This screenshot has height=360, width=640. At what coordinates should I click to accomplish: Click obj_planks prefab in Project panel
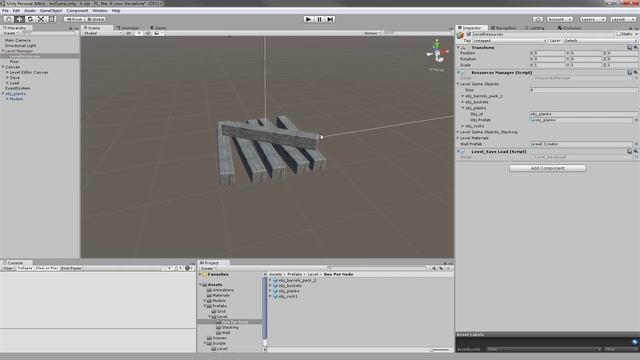(x=289, y=291)
